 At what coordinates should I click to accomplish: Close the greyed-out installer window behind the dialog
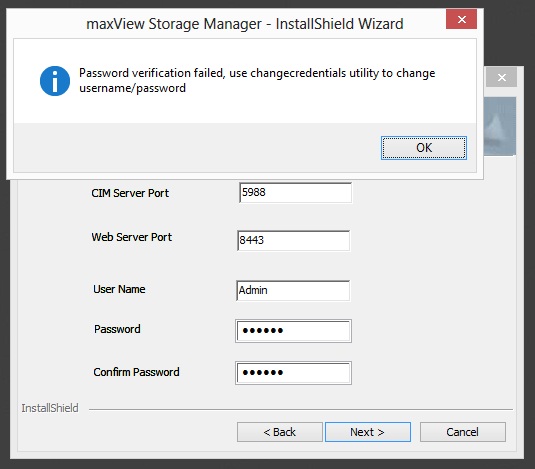point(502,77)
